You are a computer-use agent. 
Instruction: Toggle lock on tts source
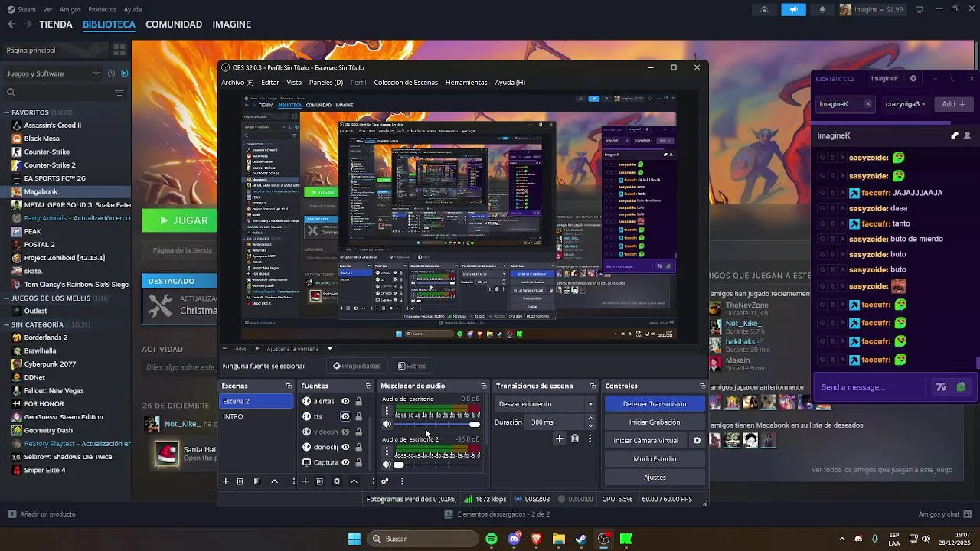[x=358, y=416]
